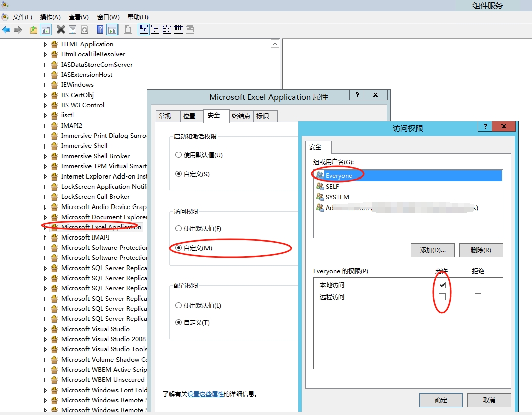The image size is (532, 415).
Task: Open the 设置这些属性 help link
Action: pyautogui.click(x=205, y=394)
